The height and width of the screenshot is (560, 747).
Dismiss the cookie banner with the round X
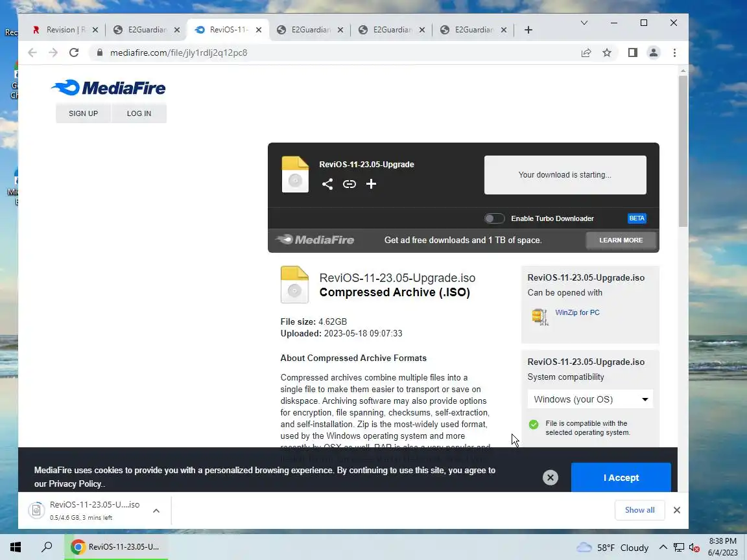tap(551, 477)
